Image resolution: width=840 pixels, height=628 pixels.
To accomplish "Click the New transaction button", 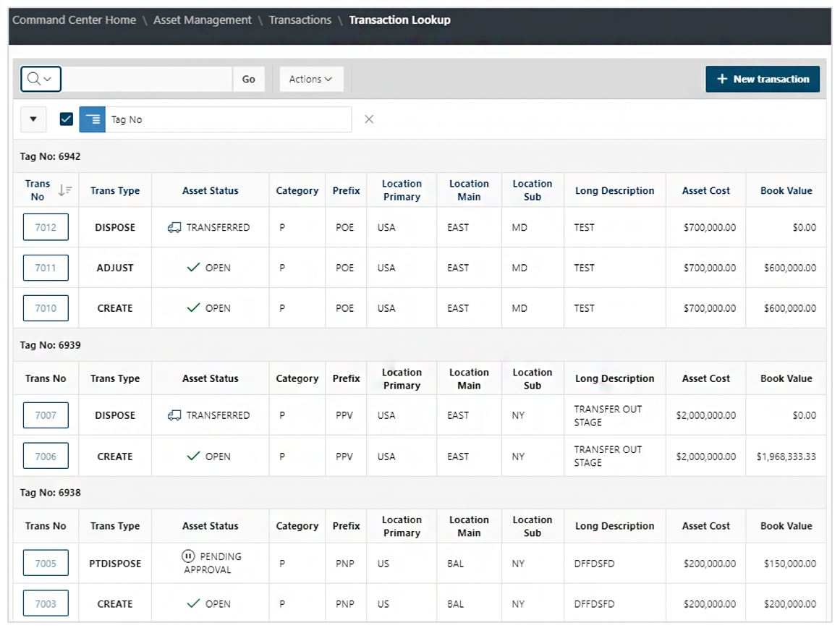I will coord(763,79).
